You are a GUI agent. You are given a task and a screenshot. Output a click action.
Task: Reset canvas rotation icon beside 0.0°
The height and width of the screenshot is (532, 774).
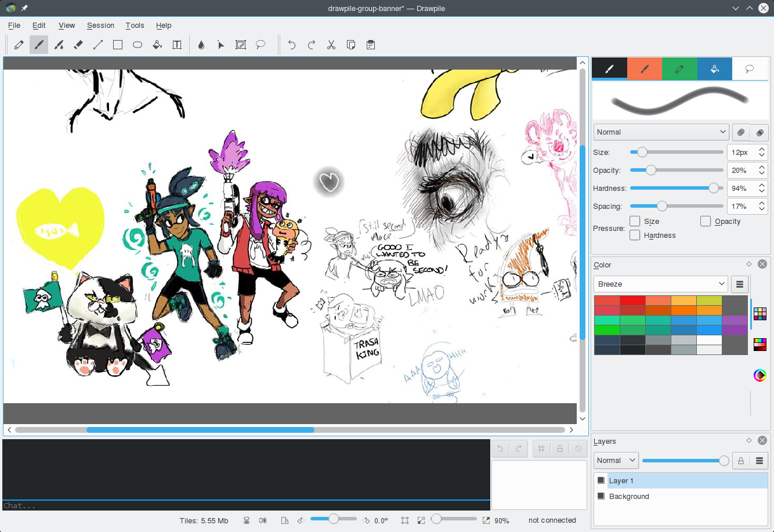(x=367, y=520)
